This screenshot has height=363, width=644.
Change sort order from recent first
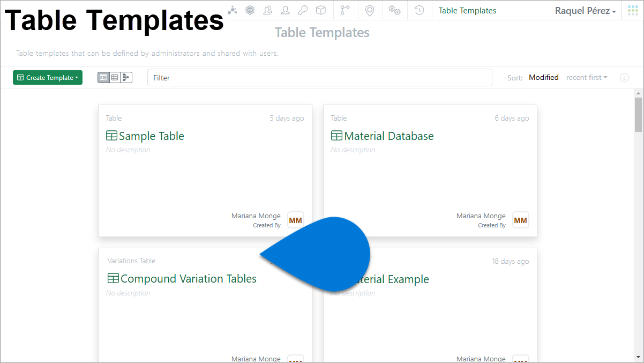587,78
